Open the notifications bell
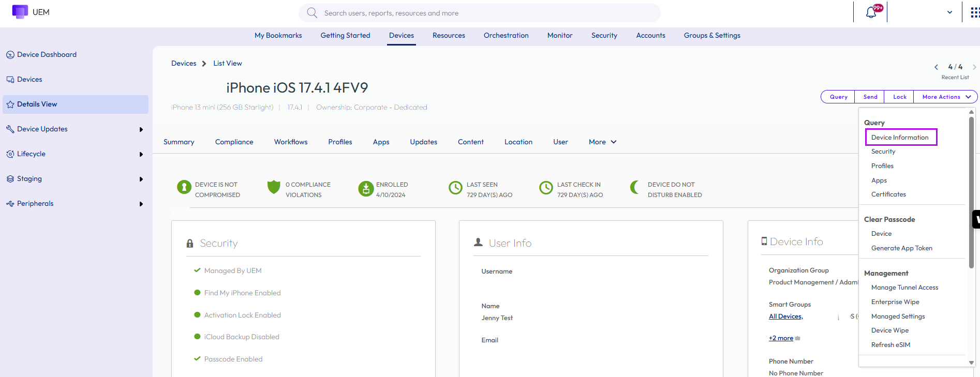Image resolution: width=980 pixels, height=377 pixels. pyautogui.click(x=871, y=12)
